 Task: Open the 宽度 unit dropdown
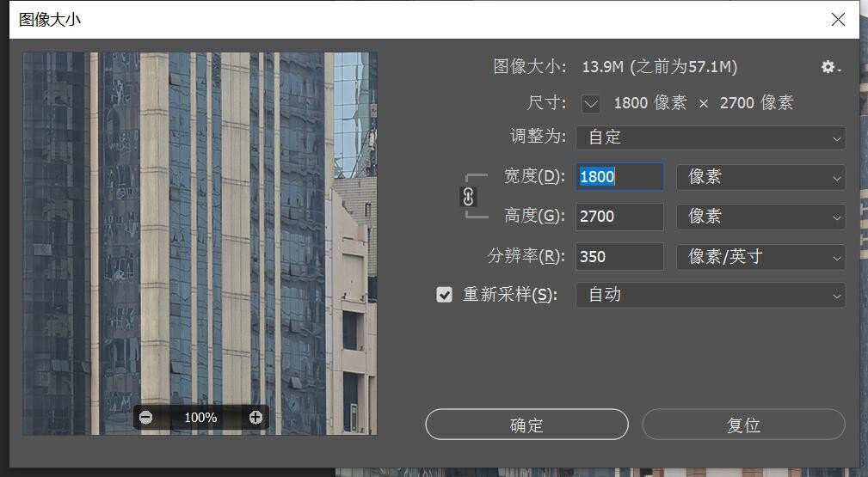tap(760, 177)
